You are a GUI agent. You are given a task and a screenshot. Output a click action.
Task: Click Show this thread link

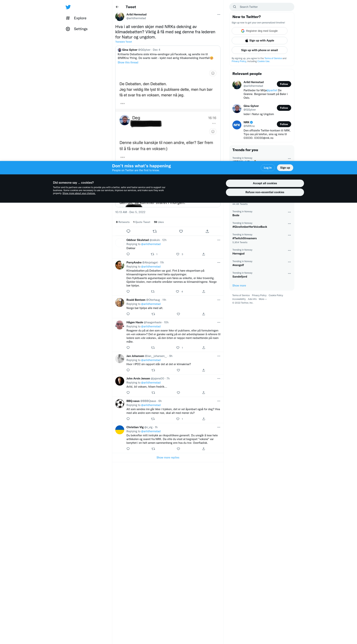tap(128, 62)
